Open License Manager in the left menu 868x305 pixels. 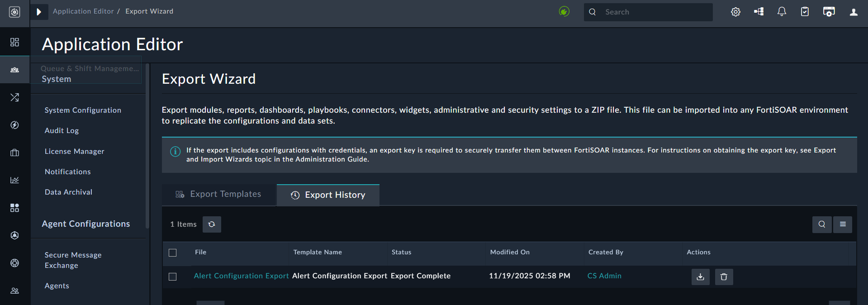[74, 152]
